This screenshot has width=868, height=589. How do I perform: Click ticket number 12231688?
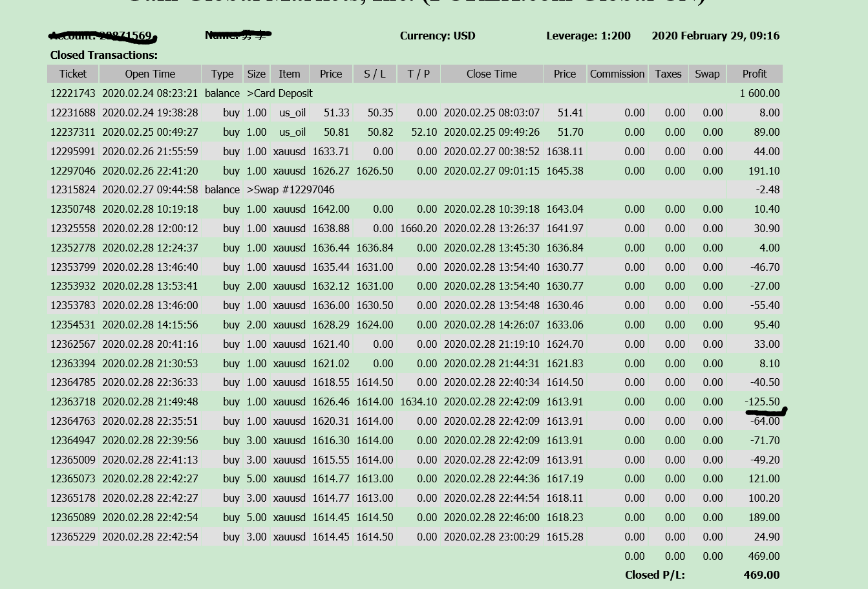[73, 112]
